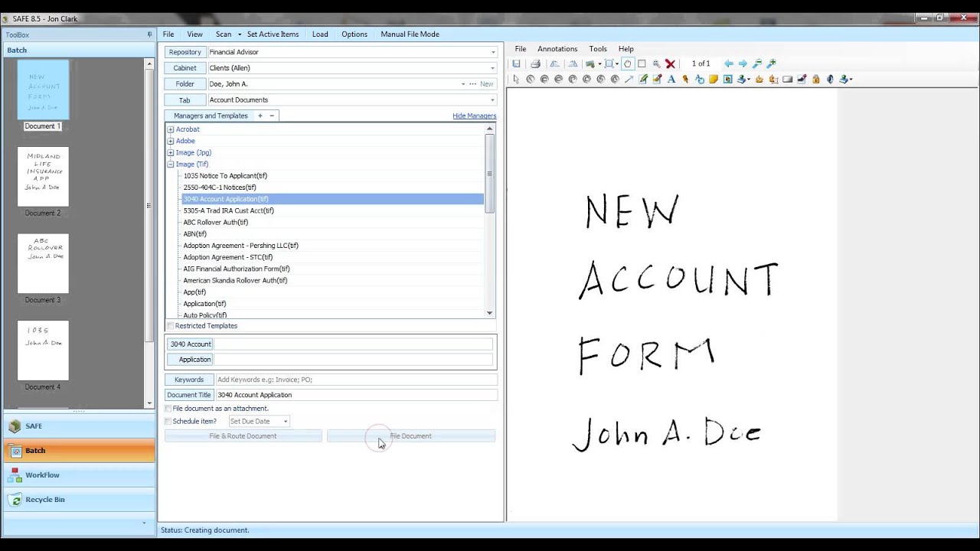980x551 pixels.
Task: Click the New link beside Folder
Action: click(487, 84)
